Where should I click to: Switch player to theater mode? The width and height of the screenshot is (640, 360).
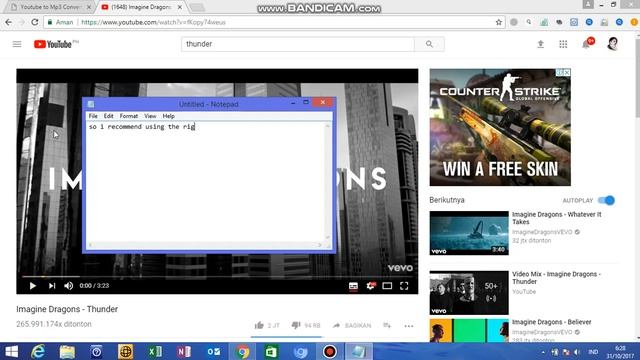pyautogui.click(x=387, y=286)
